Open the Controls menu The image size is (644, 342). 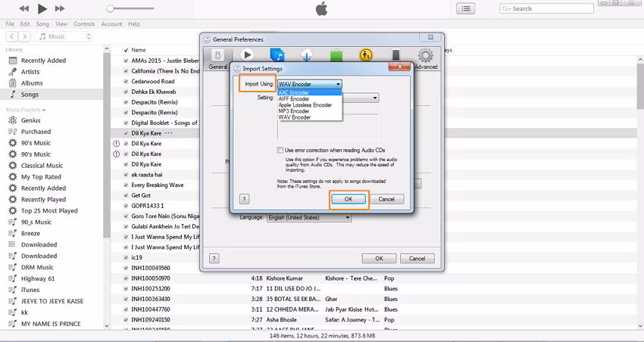[x=84, y=23]
